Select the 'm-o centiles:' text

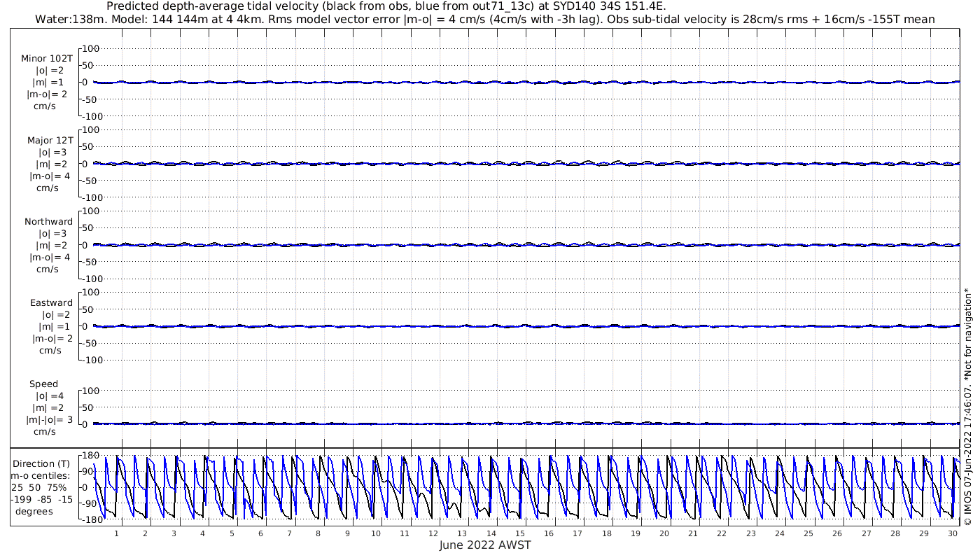(x=40, y=475)
